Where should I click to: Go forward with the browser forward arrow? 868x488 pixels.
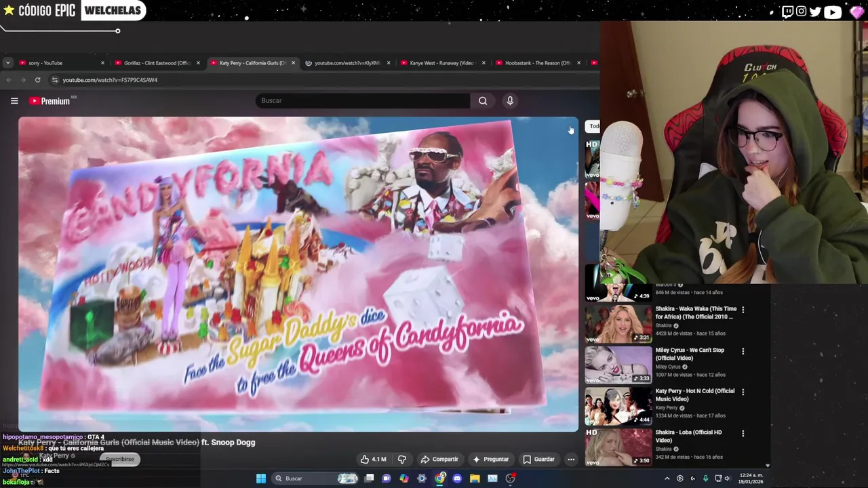23,80
